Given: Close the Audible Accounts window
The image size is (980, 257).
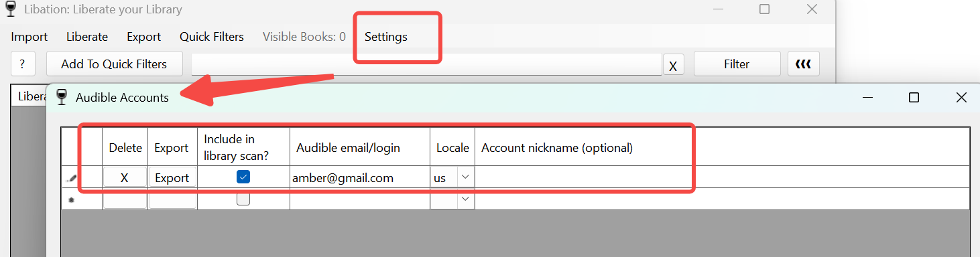Looking at the screenshot, I should click(x=961, y=98).
